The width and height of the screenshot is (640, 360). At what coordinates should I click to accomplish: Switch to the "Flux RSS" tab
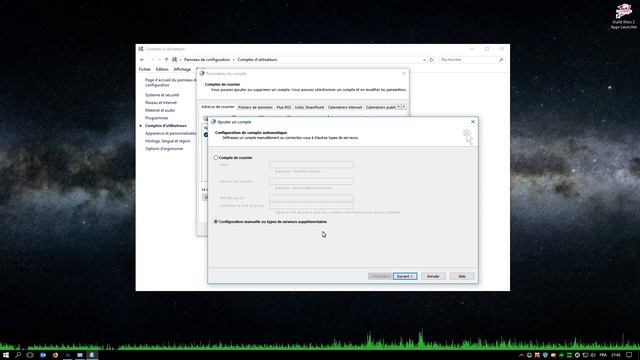point(284,107)
